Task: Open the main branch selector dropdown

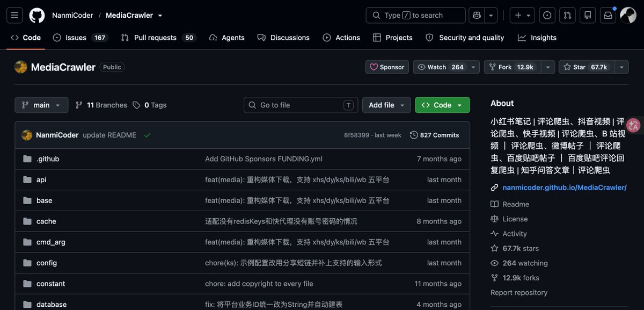Action: [x=41, y=105]
